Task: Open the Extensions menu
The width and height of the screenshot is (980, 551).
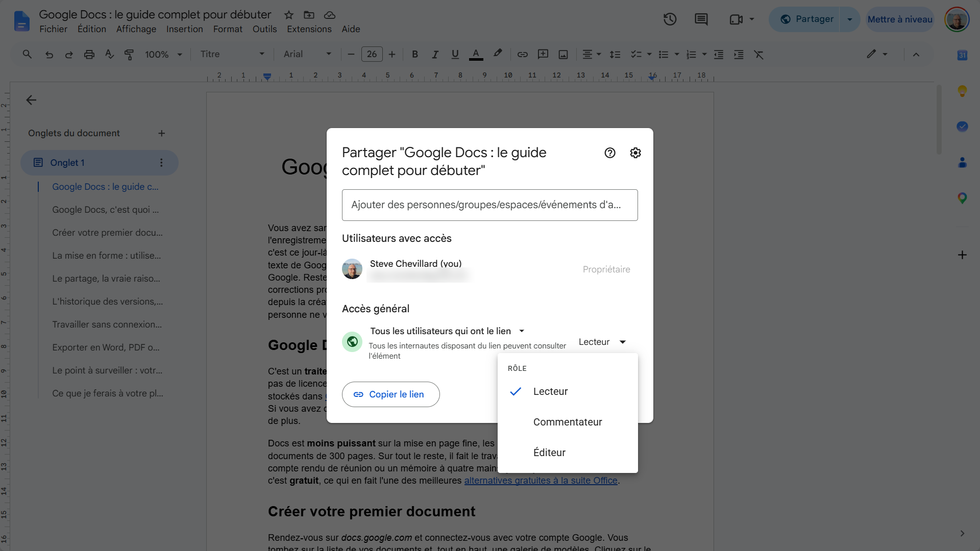Action: [x=309, y=29]
